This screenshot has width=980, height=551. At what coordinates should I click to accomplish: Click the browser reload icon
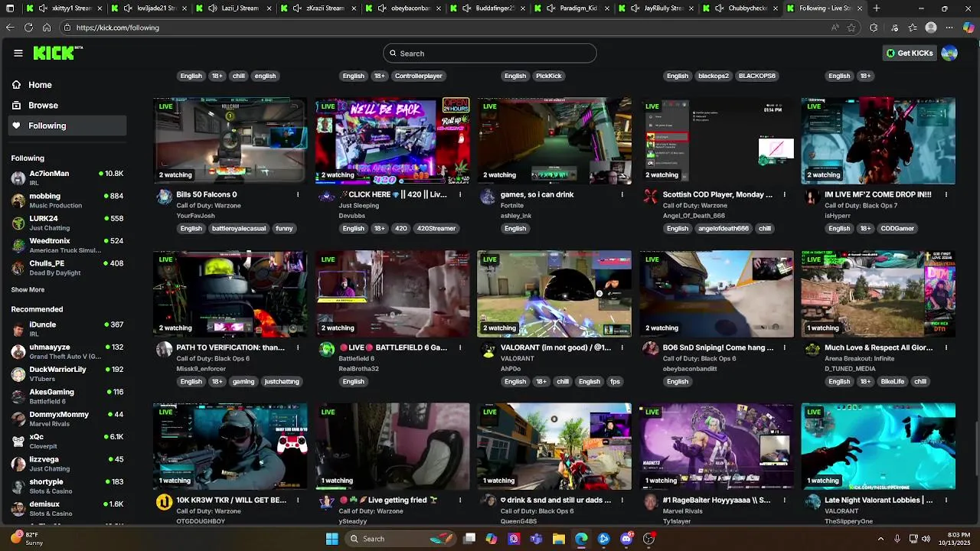click(x=28, y=28)
